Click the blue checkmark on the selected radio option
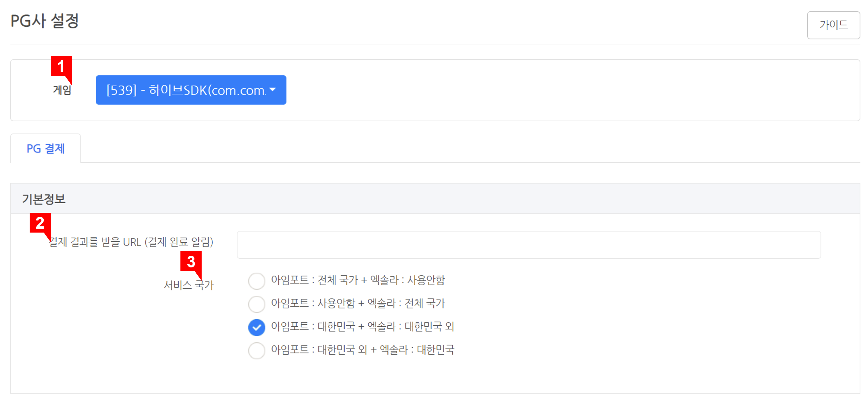Viewport: 868px width, 399px height. 257,327
